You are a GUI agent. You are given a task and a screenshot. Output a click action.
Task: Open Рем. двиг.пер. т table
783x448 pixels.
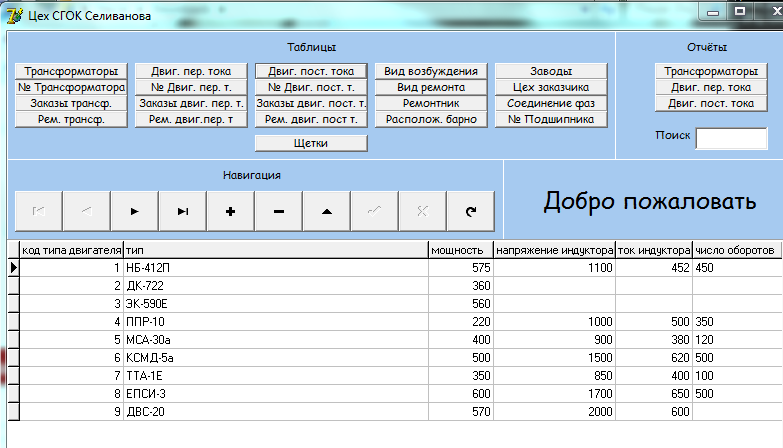pos(191,119)
